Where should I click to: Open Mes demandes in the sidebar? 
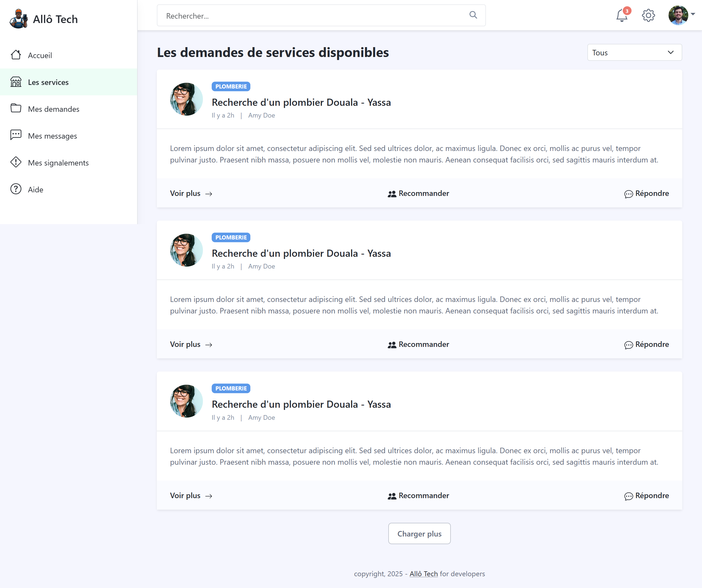pos(69,109)
